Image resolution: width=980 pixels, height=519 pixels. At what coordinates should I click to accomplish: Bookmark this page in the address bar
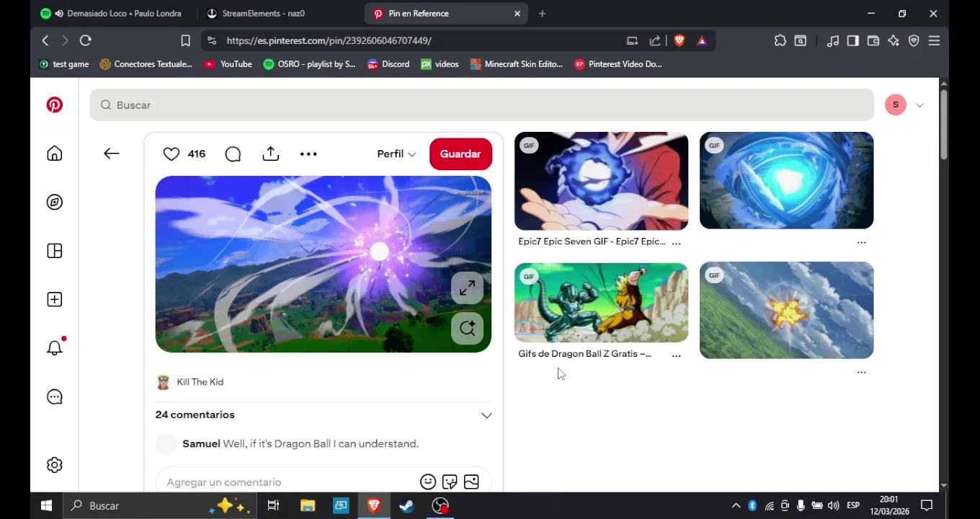point(185,41)
